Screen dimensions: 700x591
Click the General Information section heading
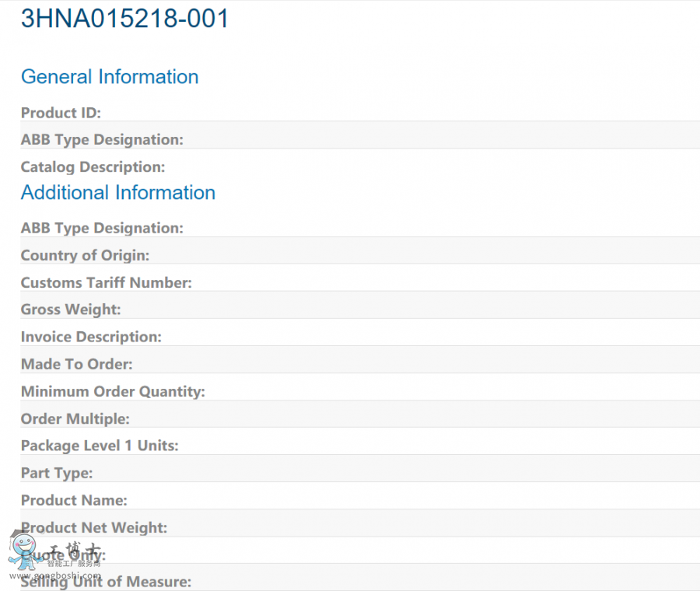110,77
